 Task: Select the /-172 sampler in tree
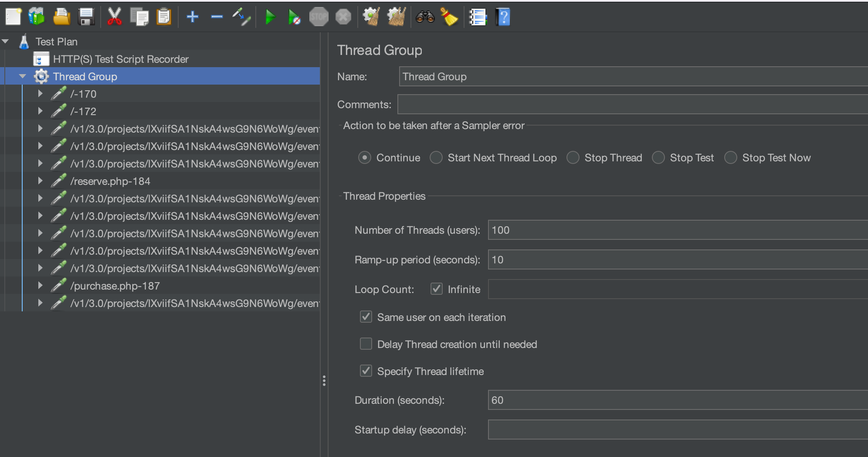[x=83, y=111]
